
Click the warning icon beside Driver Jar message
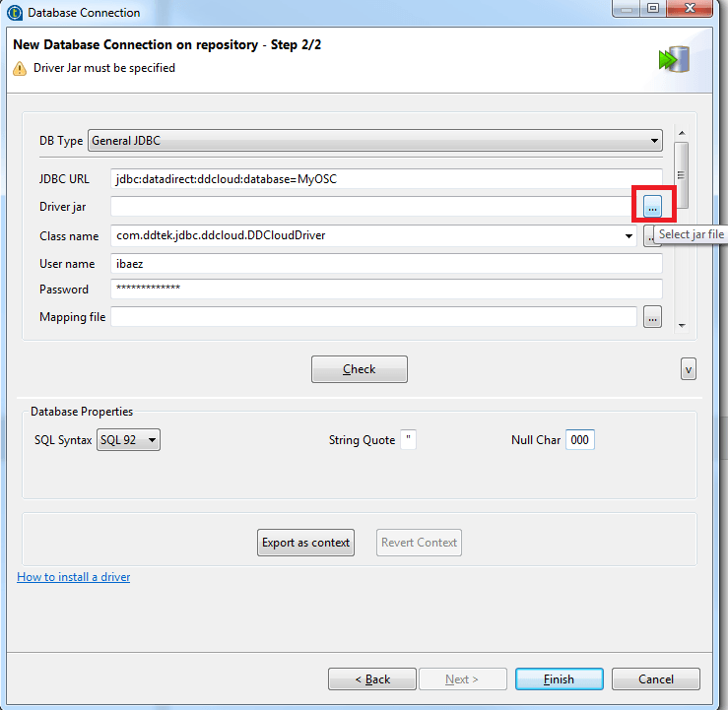click(x=20, y=68)
